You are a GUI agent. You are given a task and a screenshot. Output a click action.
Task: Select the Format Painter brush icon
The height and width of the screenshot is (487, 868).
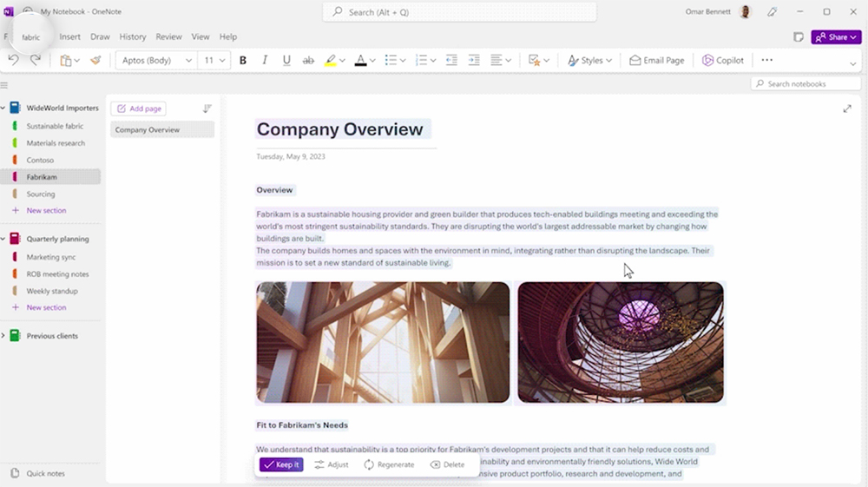pos(95,61)
